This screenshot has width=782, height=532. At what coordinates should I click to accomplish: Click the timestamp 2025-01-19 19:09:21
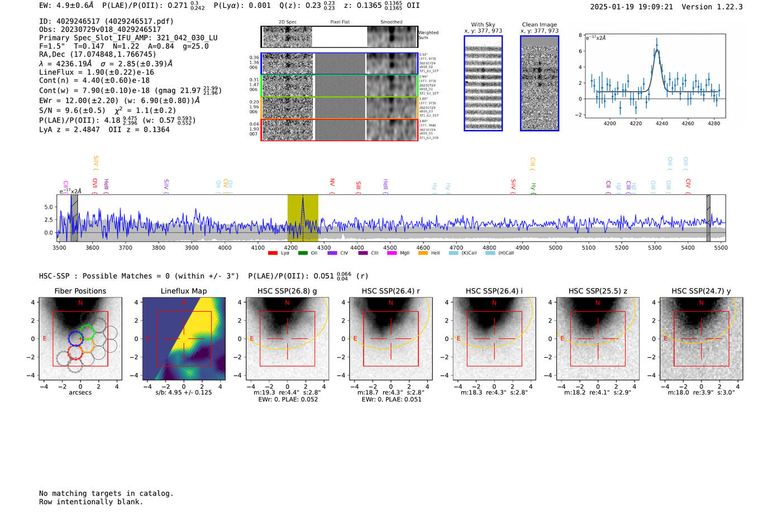click(x=632, y=7)
